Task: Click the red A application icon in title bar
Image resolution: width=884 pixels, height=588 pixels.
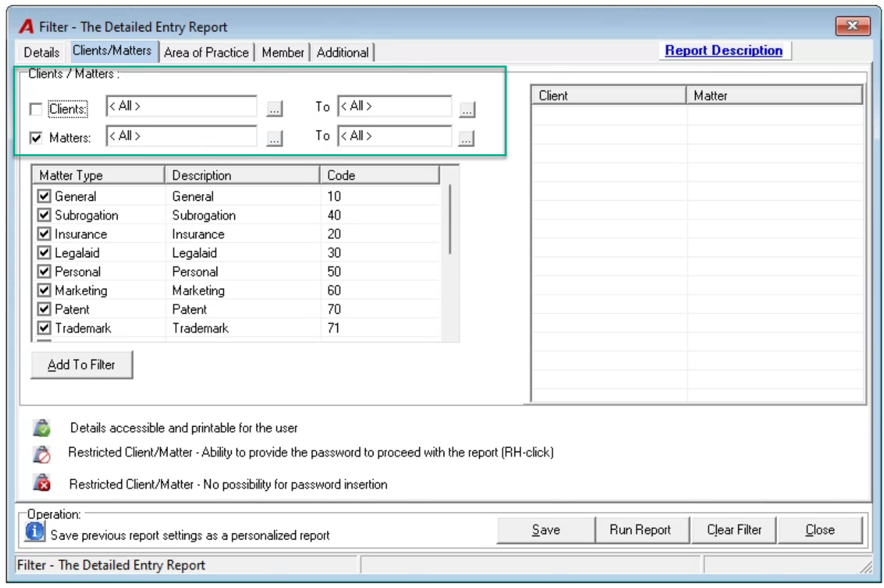Action: (26, 27)
